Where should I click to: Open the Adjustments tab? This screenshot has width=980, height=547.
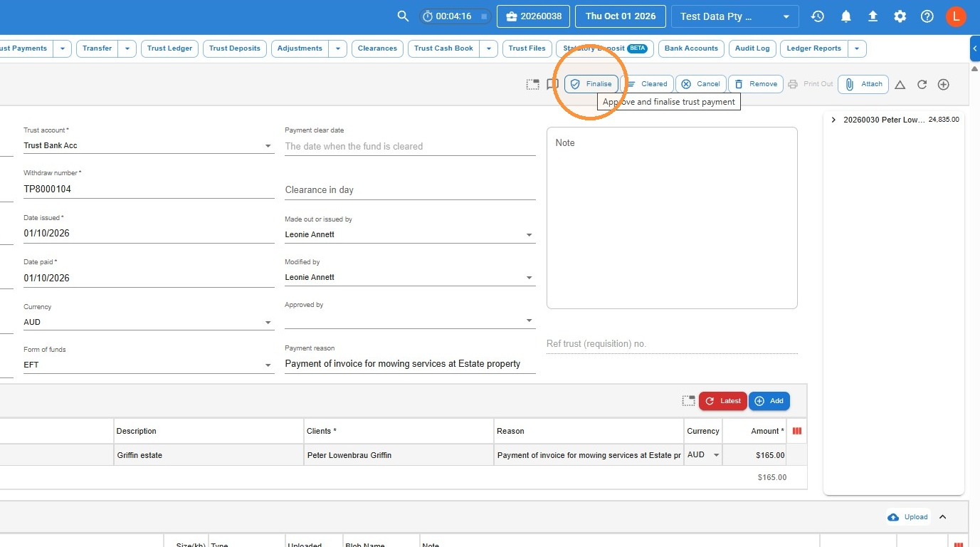tap(300, 48)
